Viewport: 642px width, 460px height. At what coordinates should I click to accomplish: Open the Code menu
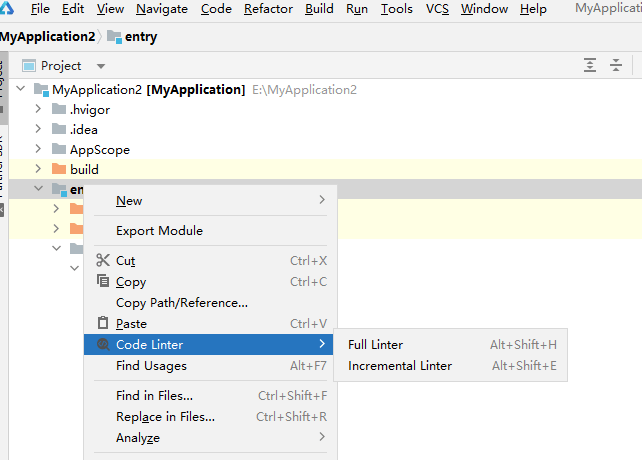point(216,9)
